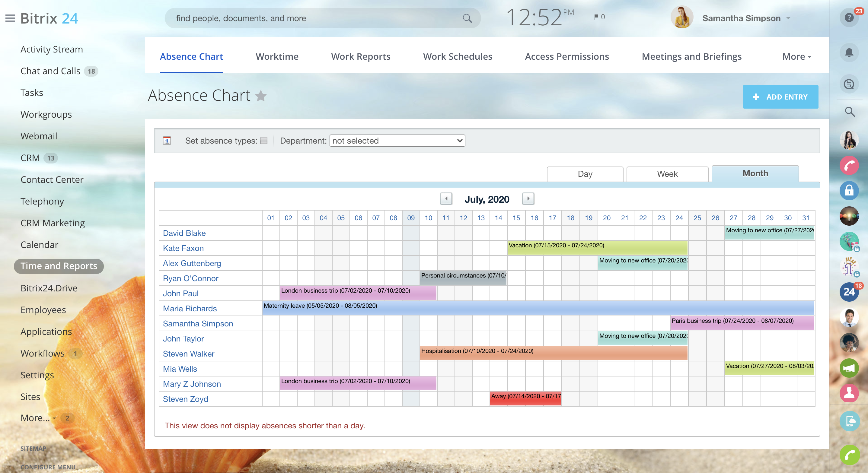This screenshot has width=868, height=473.
Task: Click the calendar date picker icon
Action: tap(167, 141)
